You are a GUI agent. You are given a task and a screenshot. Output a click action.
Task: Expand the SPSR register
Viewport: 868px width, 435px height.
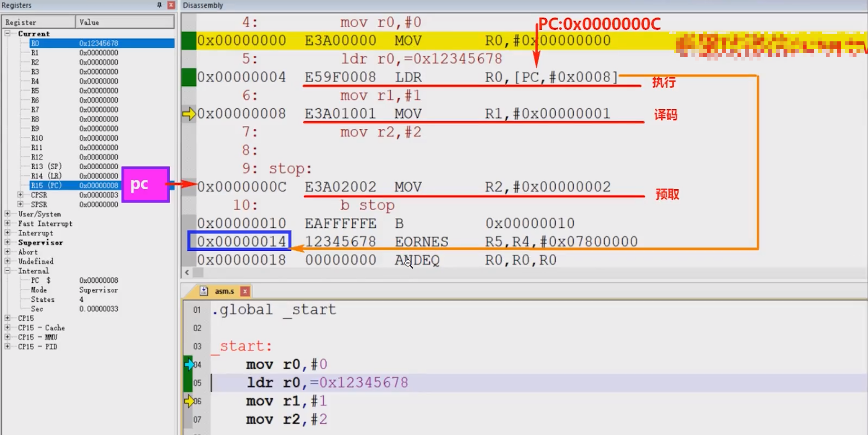click(x=20, y=204)
